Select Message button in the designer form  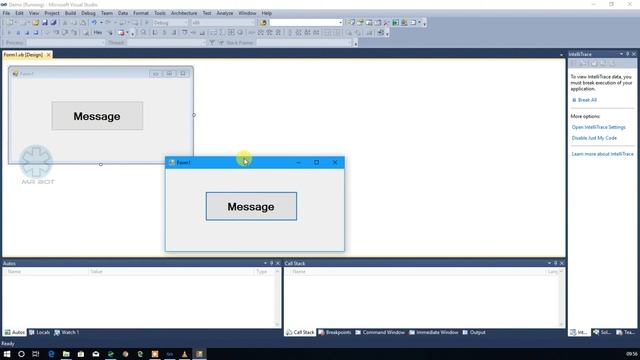(x=97, y=116)
